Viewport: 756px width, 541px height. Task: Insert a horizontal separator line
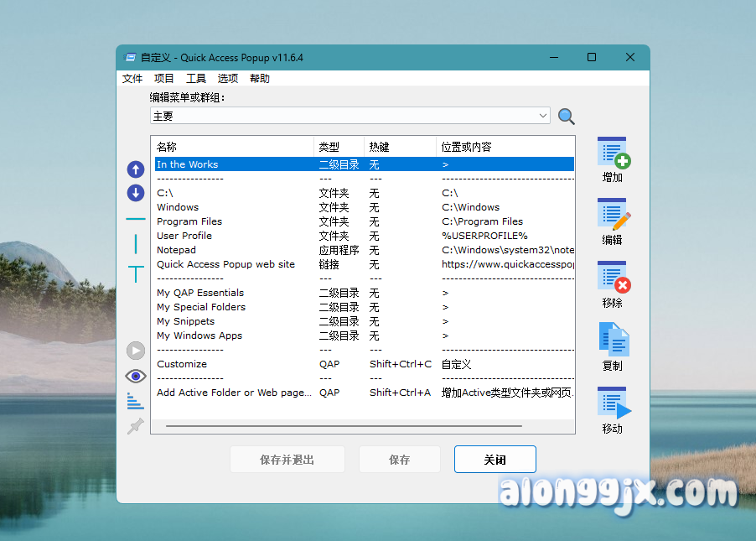tap(136, 219)
